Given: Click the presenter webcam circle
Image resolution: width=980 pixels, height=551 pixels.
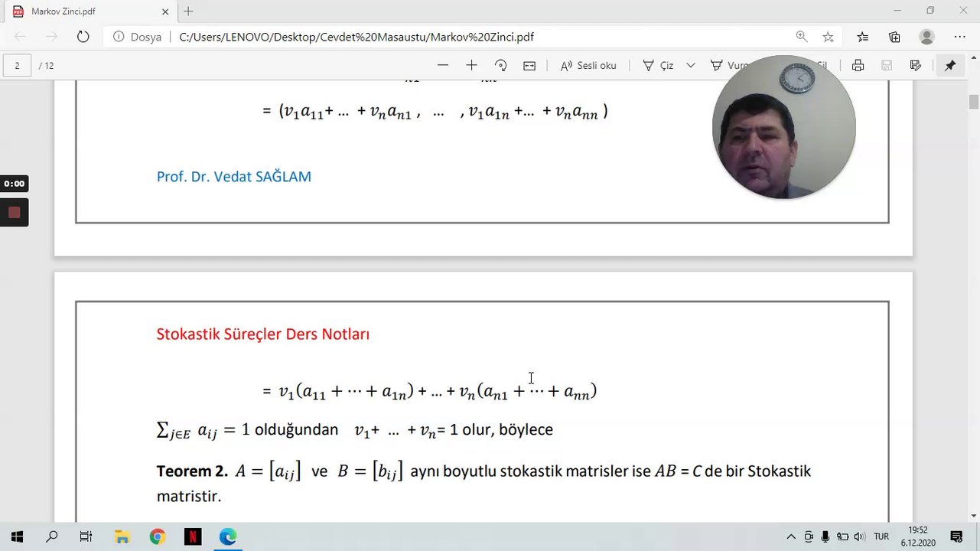Looking at the screenshot, I should pyautogui.click(x=783, y=127).
